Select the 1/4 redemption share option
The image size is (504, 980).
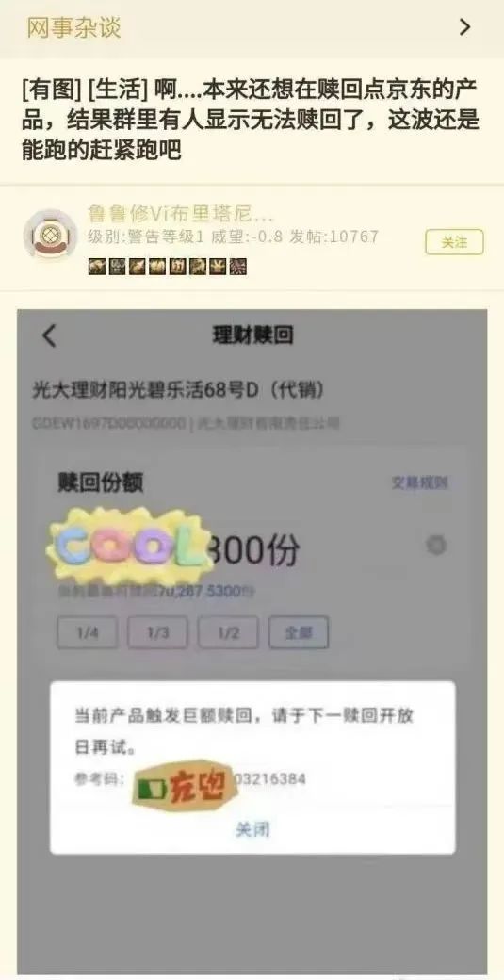(88, 632)
